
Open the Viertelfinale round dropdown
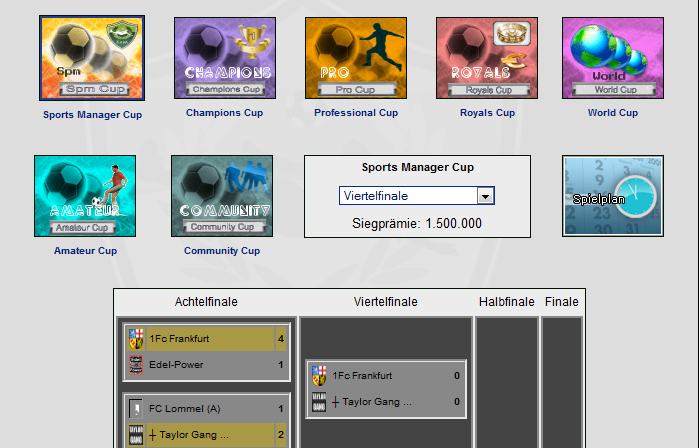pos(416,196)
